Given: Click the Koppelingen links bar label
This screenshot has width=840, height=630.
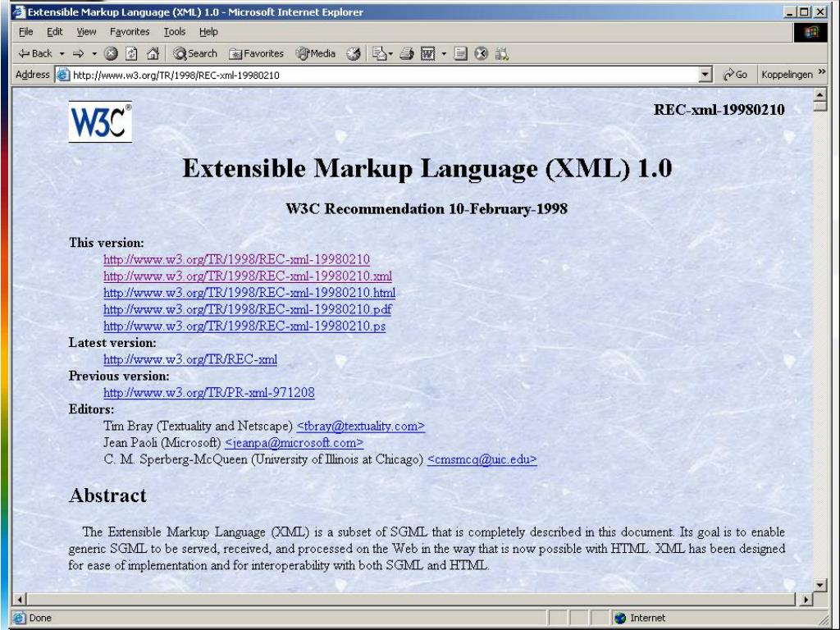Looking at the screenshot, I should (x=787, y=75).
